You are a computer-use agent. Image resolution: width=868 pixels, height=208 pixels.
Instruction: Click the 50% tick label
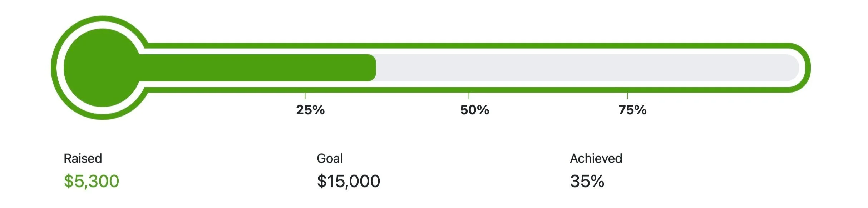[x=474, y=110]
